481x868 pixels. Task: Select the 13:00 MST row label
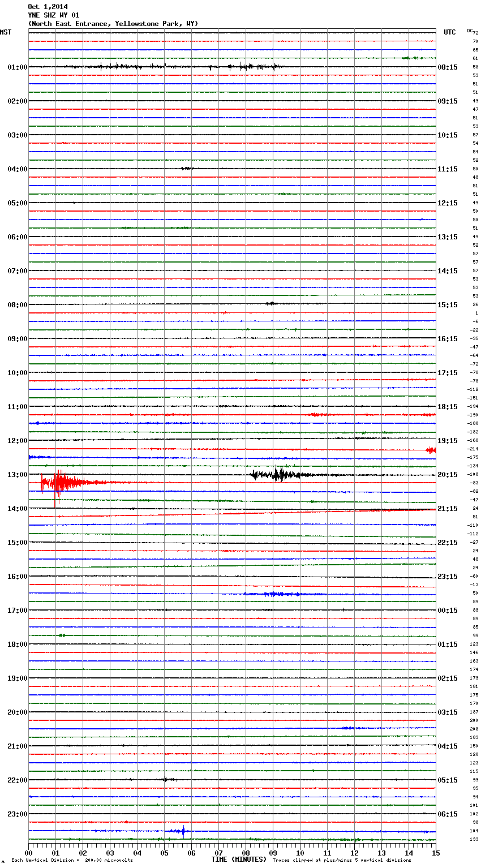point(18,475)
